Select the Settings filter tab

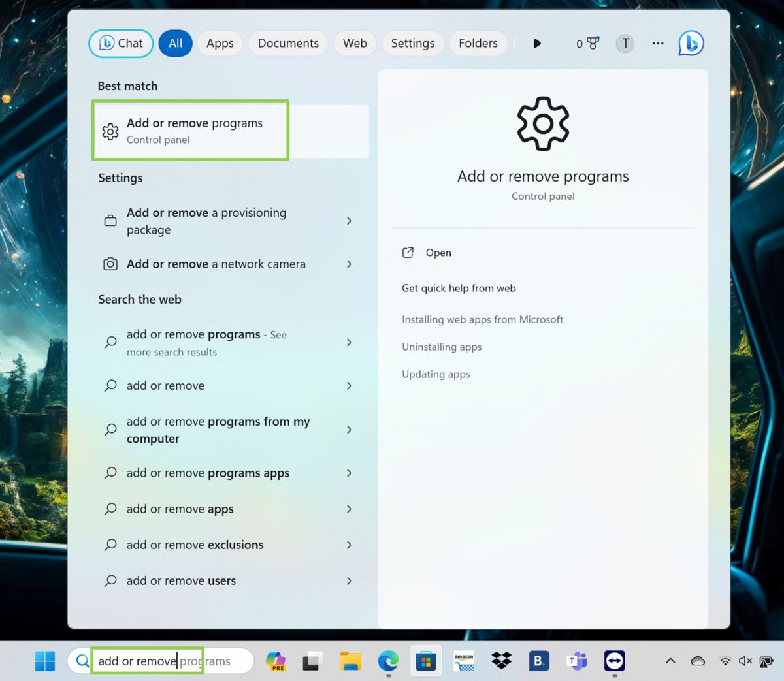(412, 43)
